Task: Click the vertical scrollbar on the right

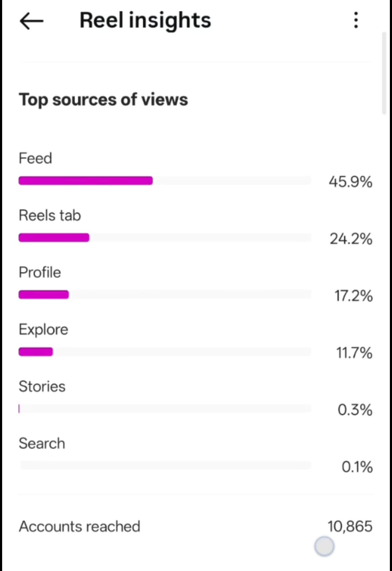Action: point(384,73)
